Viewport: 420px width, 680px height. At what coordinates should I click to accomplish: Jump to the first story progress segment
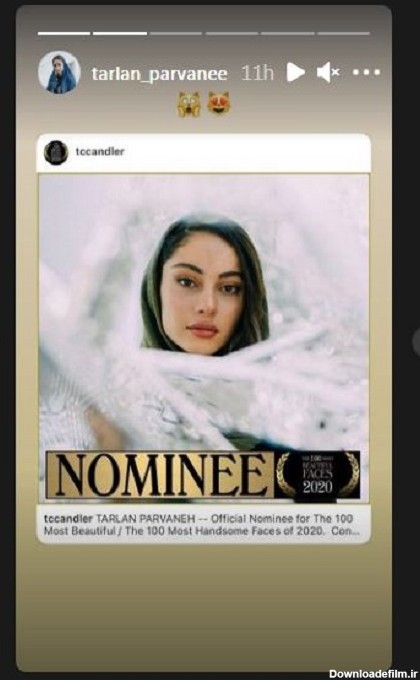[x=64, y=33]
